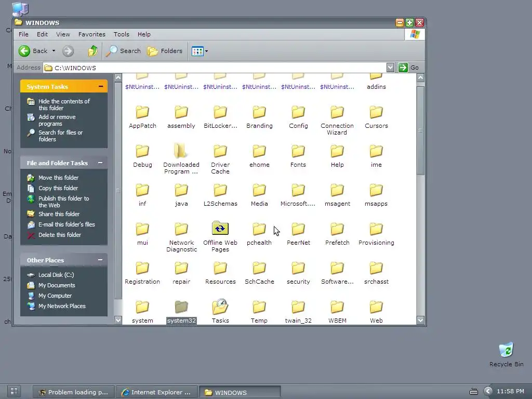Select the pchealth folder icon
Image resolution: width=532 pixels, height=399 pixels.
tap(259, 229)
